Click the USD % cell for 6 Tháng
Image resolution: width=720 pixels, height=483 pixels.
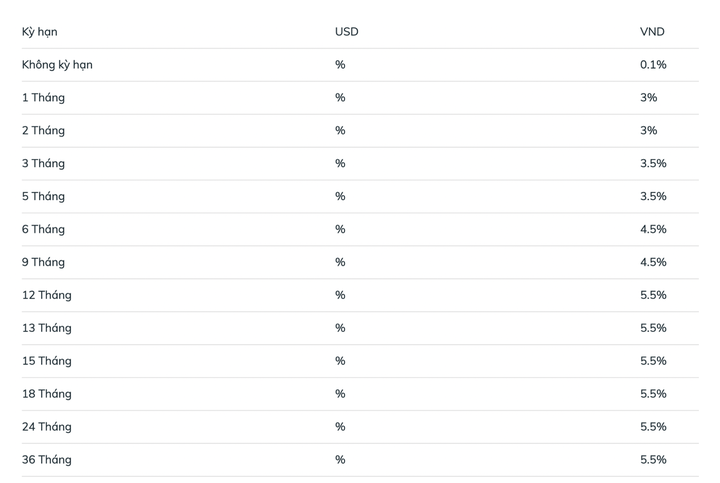[x=340, y=229]
